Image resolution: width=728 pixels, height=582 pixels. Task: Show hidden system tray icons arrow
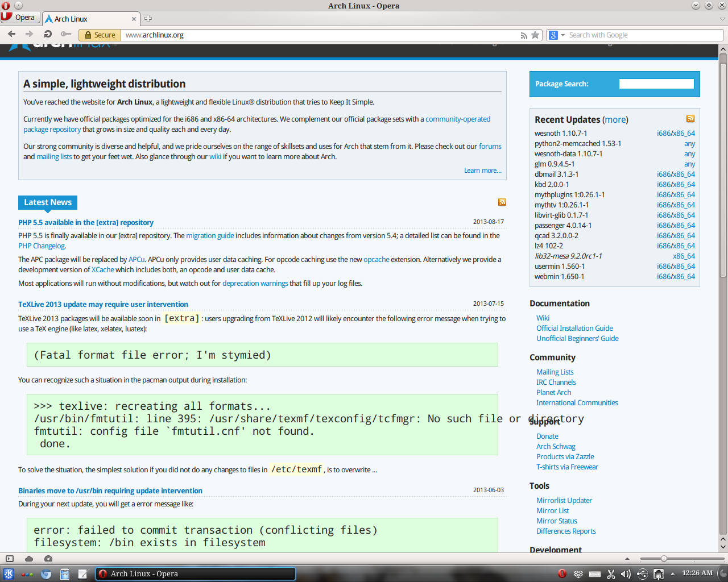pos(672,573)
